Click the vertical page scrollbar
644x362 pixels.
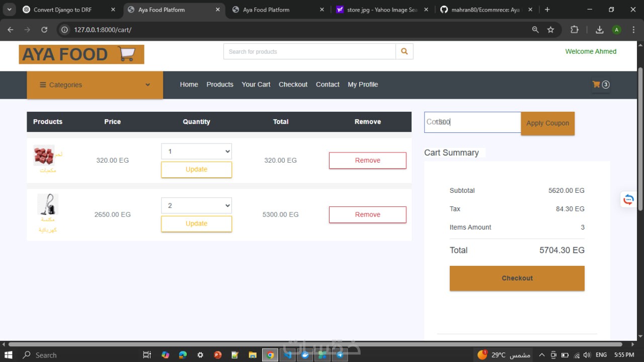click(x=640, y=138)
